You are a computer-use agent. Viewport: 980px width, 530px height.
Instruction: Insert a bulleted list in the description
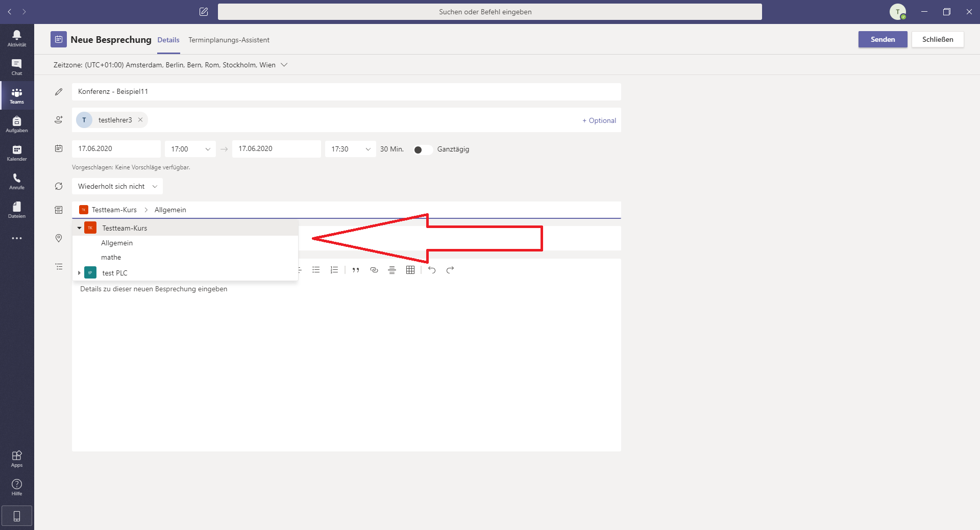click(x=316, y=270)
